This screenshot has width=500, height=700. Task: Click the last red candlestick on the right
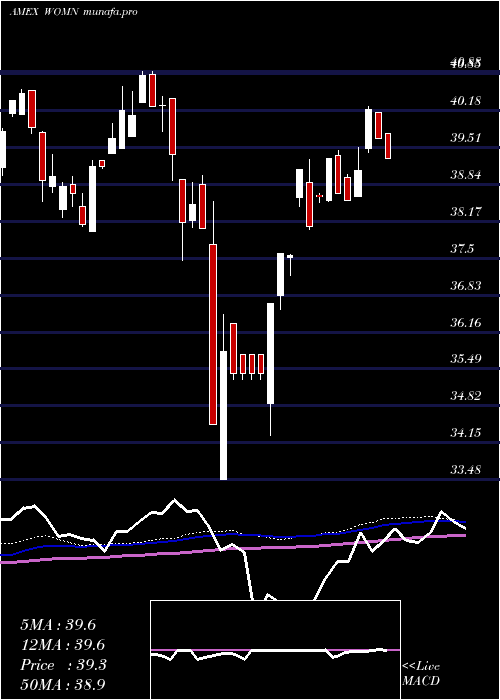(388, 146)
